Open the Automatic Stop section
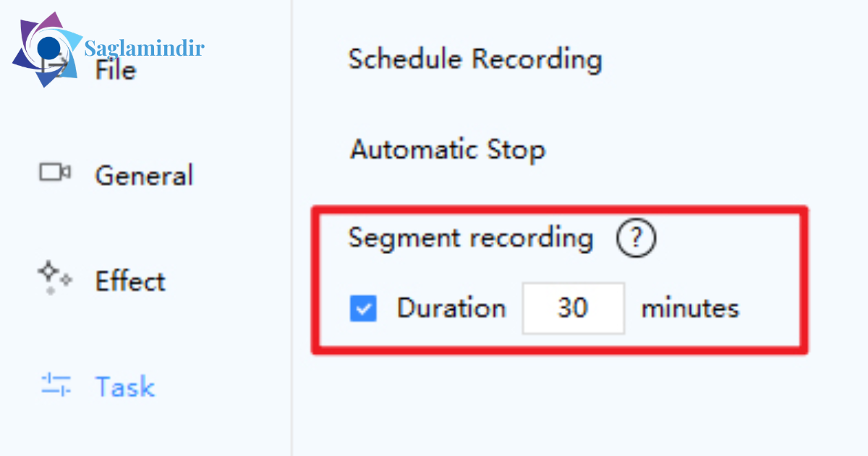The width and height of the screenshot is (868, 456). click(448, 151)
